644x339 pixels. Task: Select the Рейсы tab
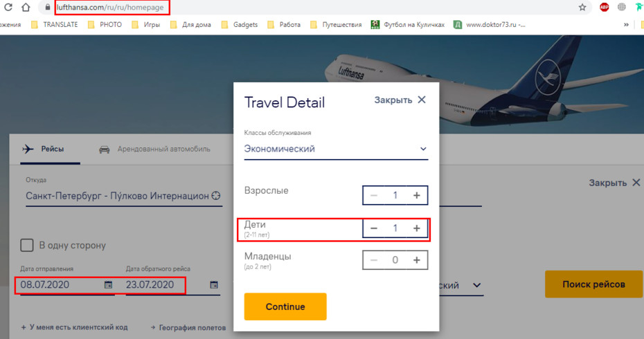[x=44, y=149]
